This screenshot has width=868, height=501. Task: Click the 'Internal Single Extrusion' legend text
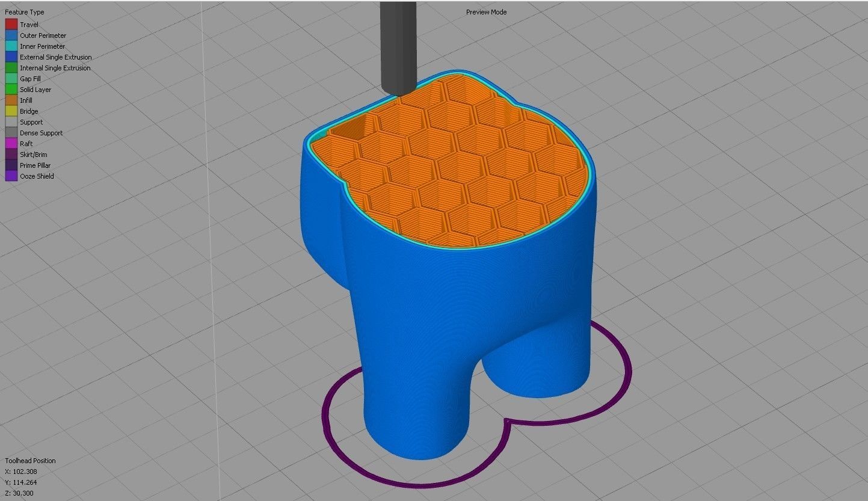click(x=55, y=68)
